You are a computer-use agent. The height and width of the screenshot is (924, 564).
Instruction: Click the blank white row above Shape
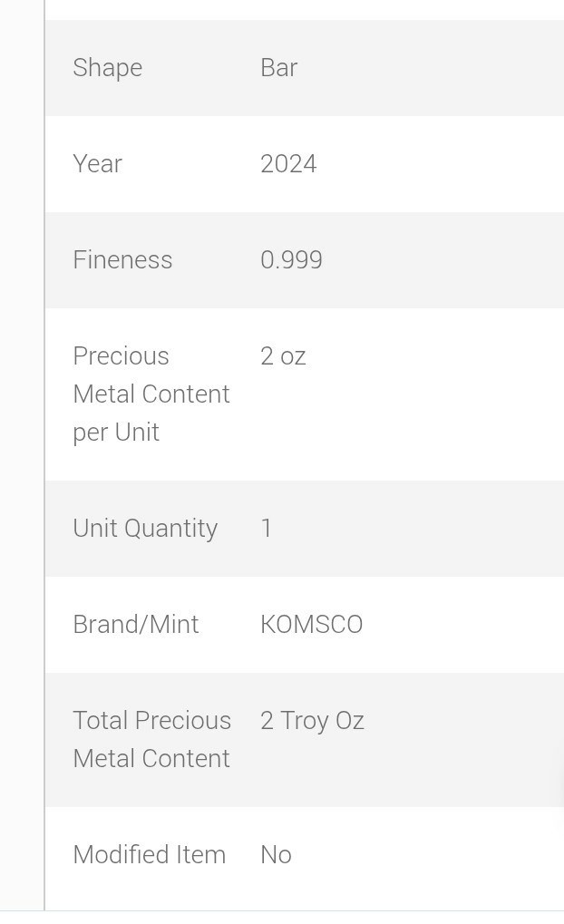304,8
